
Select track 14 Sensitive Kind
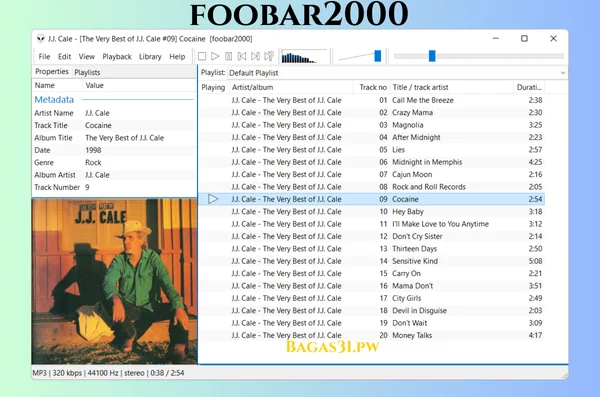372,261
